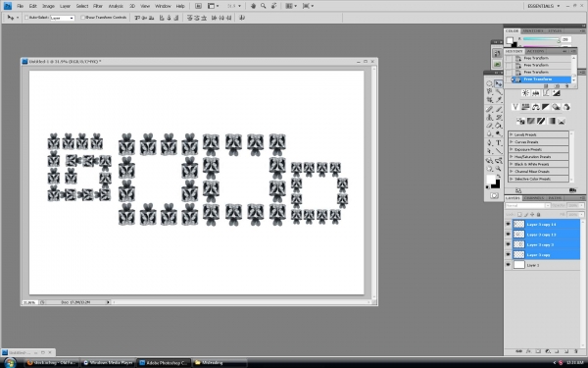Pick the Elliptical Marquee tool
The height and width of the screenshot is (368, 588).
[x=489, y=83]
